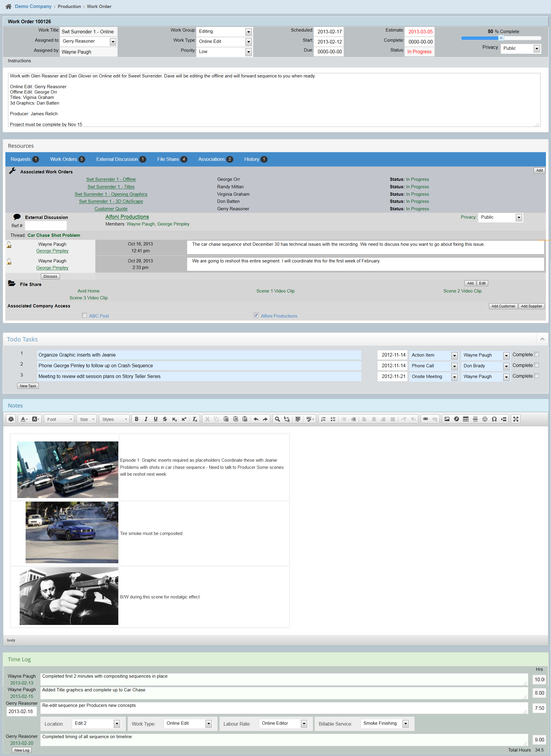Open the Find magnifier tool
This screenshot has height=756, width=551.
pos(277,419)
